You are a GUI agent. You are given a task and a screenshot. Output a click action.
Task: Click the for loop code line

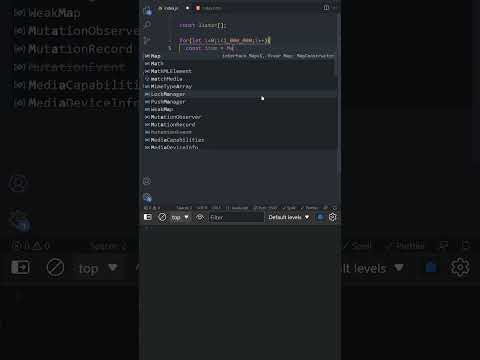tap(225, 41)
